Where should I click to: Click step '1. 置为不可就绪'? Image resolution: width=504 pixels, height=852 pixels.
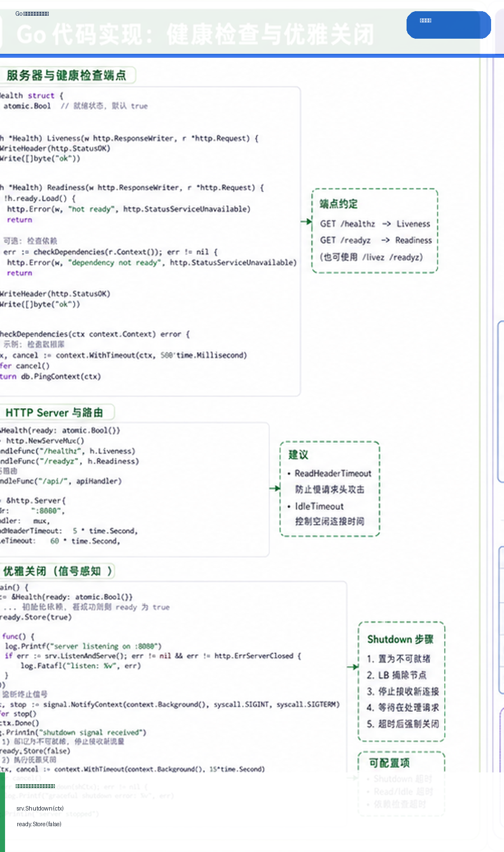pyautogui.click(x=399, y=659)
